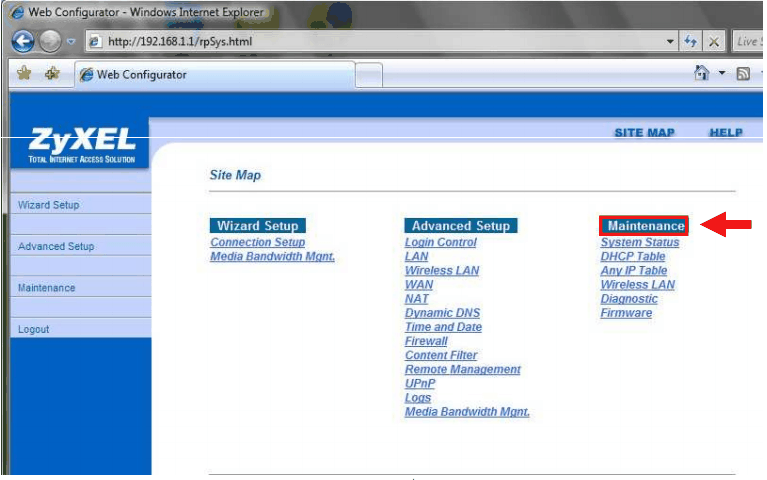The width and height of the screenshot is (767, 480).
Task: Expand the address bar history dropdown
Action: pos(670,41)
